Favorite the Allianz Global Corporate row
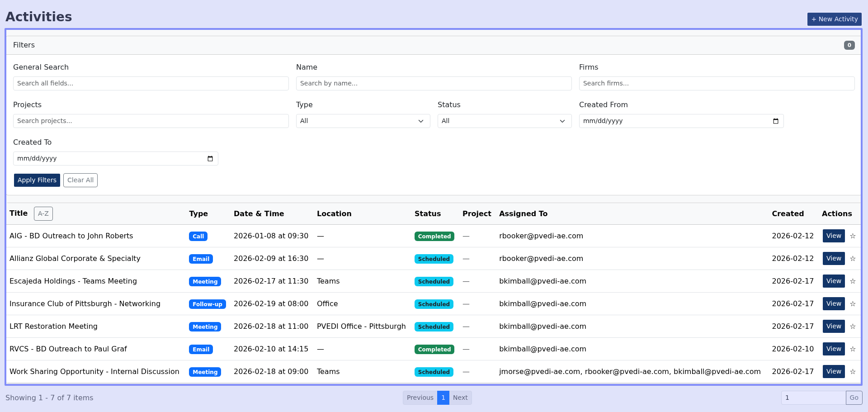This screenshot has width=868, height=412. (853, 259)
